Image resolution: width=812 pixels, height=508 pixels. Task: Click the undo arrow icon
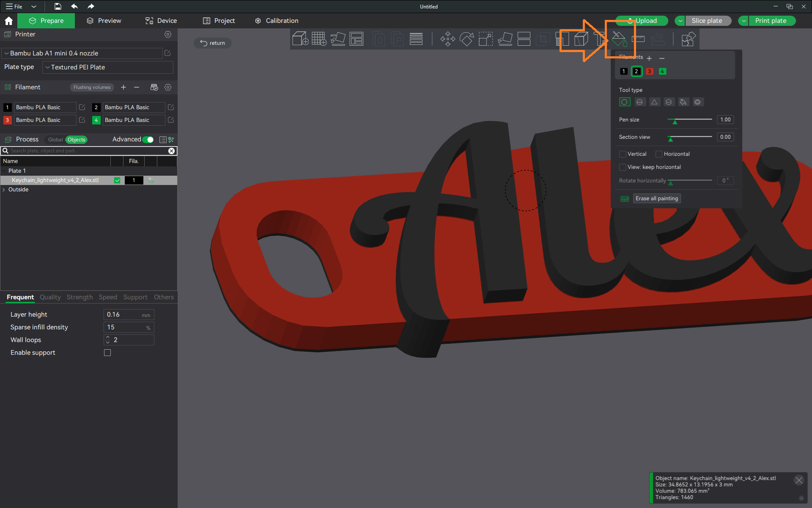coord(74,6)
